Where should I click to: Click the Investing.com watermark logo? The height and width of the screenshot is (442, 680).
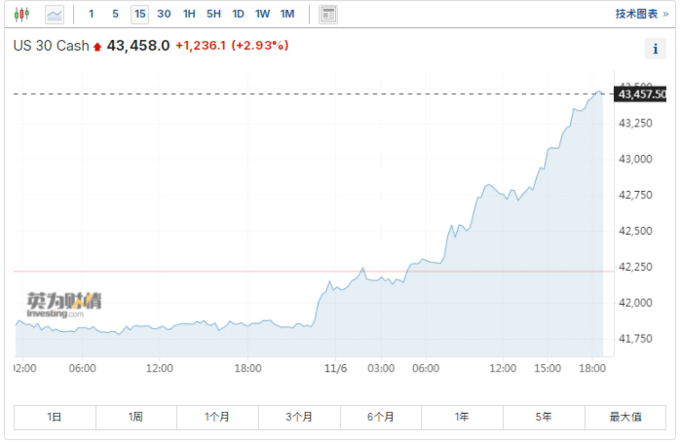(63, 305)
